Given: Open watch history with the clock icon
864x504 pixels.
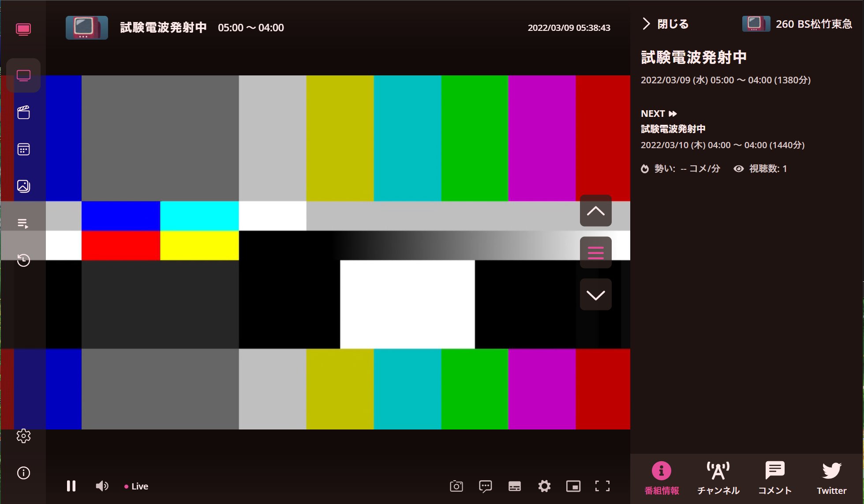Looking at the screenshot, I should [x=23, y=261].
